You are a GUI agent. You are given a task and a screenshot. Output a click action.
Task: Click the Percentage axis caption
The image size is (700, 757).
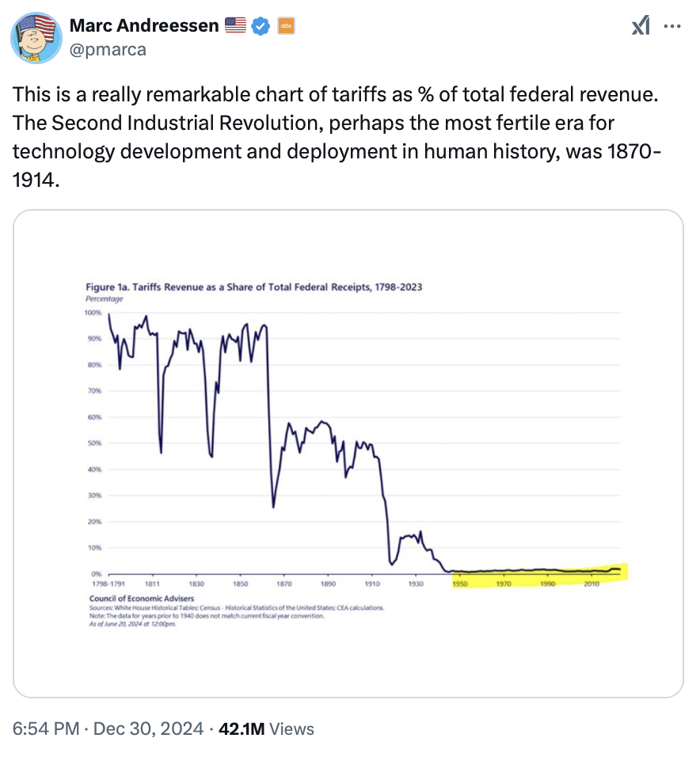coord(105,299)
